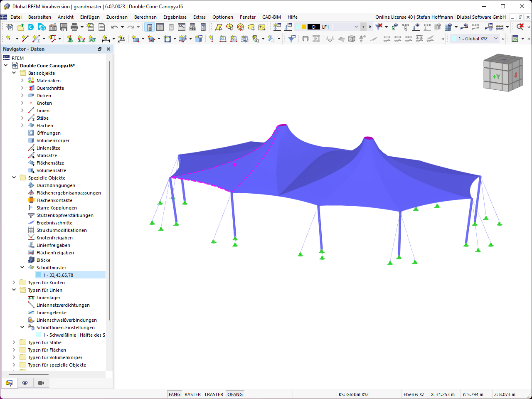Toggle the OFANG object snap option
Screen dimensions: 532x399
235,394
